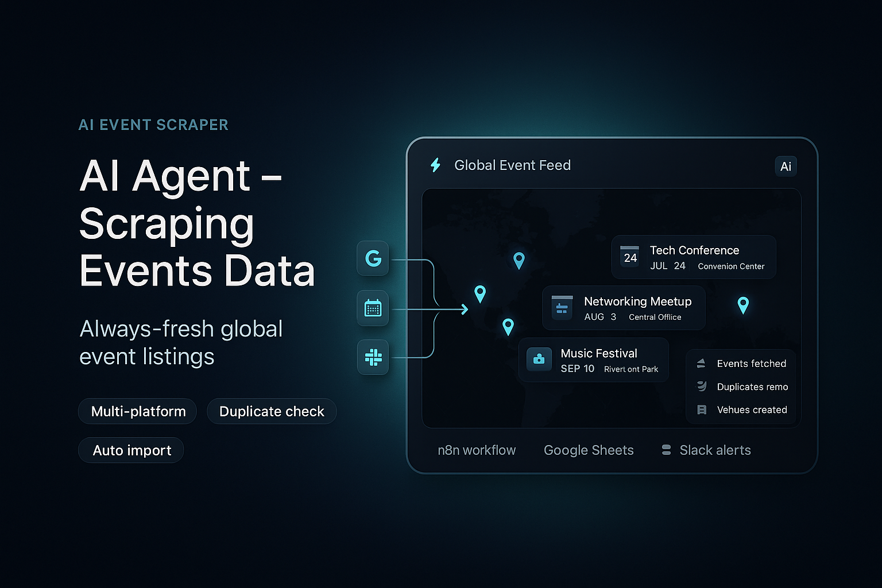Click the Duplicates removed status icon
The image size is (882, 588).
pyautogui.click(x=701, y=386)
